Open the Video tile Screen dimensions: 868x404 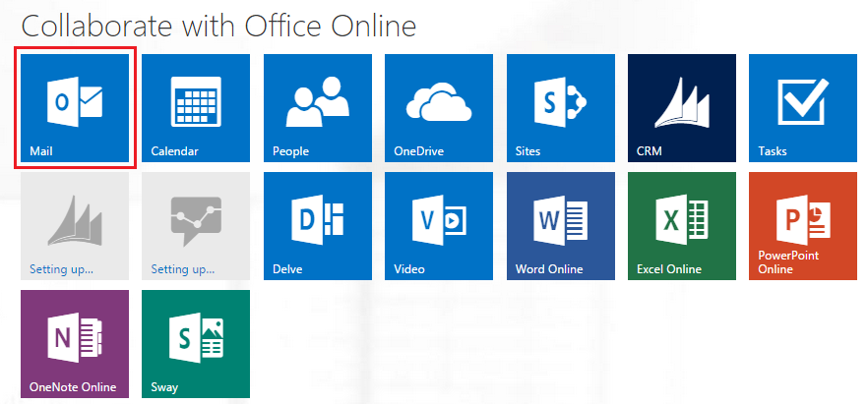point(439,226)
